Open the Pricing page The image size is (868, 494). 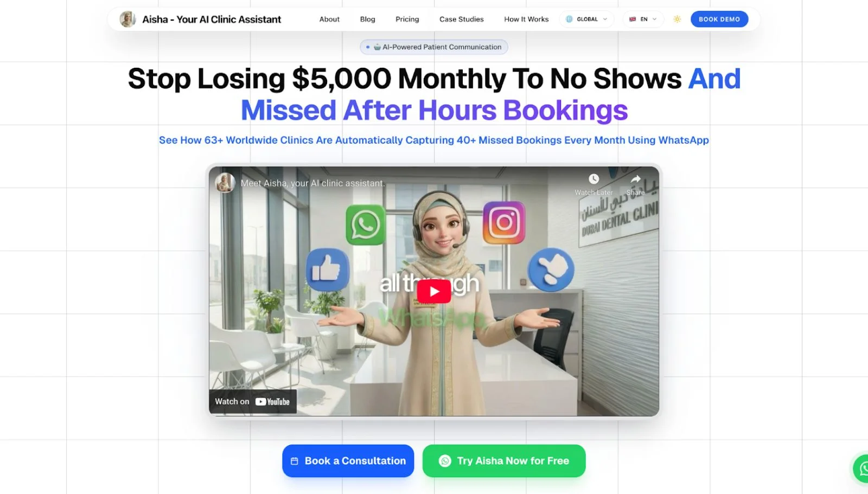(407, 19)
